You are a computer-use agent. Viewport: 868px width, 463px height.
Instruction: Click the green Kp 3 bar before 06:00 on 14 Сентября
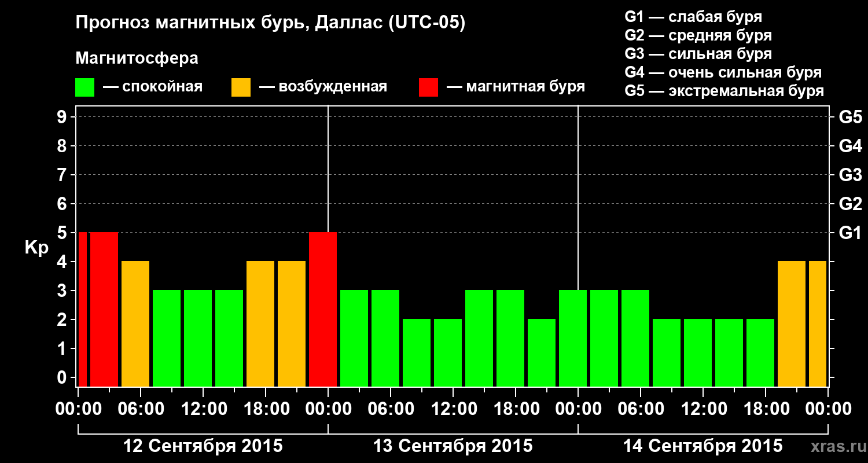pos(635,338)
